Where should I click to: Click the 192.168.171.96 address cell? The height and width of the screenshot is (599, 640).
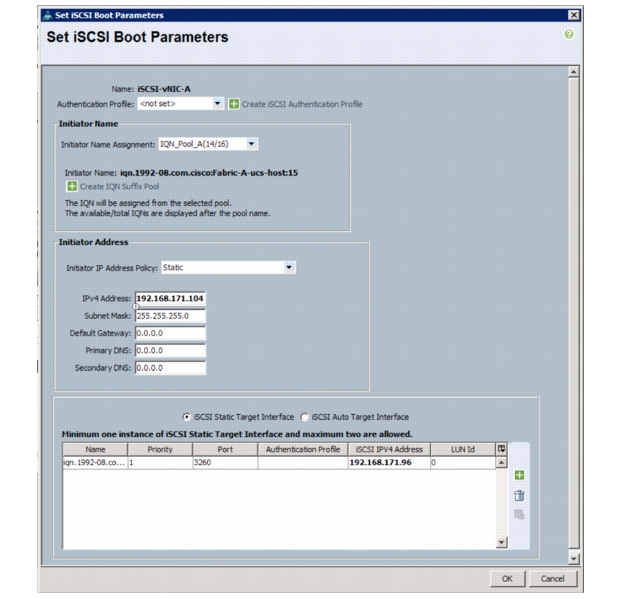coord(389,462)
